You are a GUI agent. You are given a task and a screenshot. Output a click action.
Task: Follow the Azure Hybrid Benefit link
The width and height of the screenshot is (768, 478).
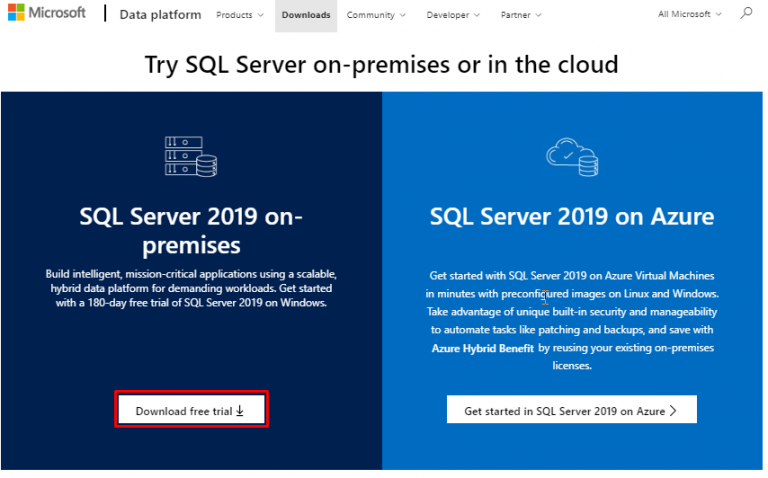[482, 348]
